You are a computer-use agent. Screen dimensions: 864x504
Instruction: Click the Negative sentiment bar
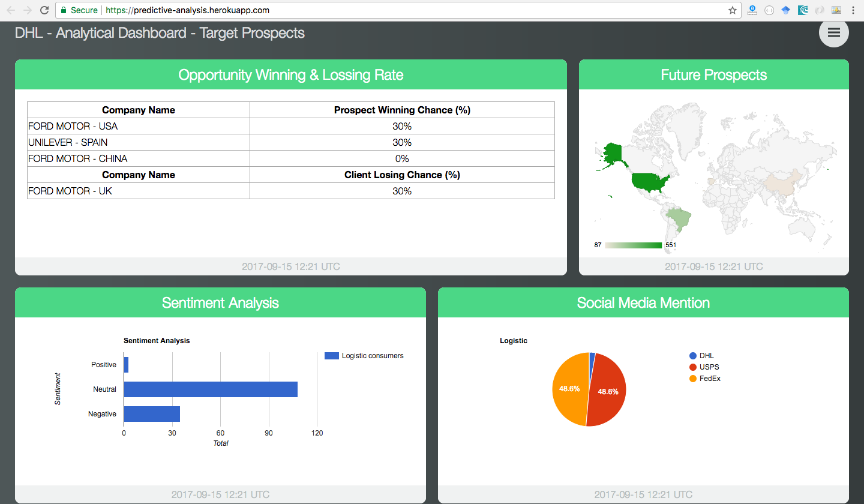click(152, 414)
